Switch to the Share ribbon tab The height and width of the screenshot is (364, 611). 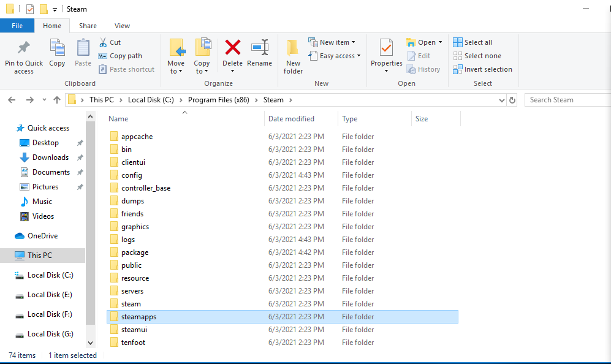[x=88, y=26]
